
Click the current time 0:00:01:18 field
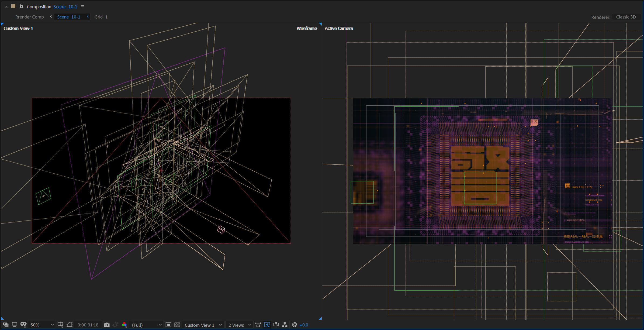pyautogui.click(x=88, y=325)
